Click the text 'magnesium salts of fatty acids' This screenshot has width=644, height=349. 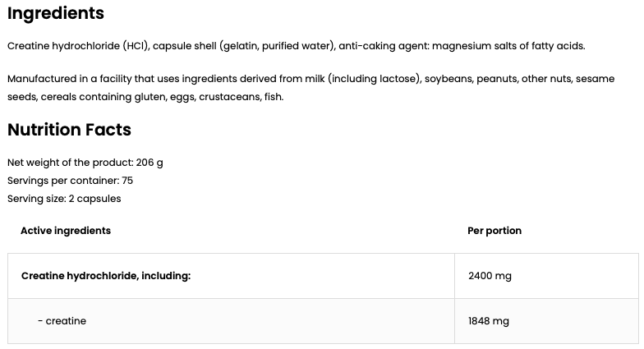point(508,46)
